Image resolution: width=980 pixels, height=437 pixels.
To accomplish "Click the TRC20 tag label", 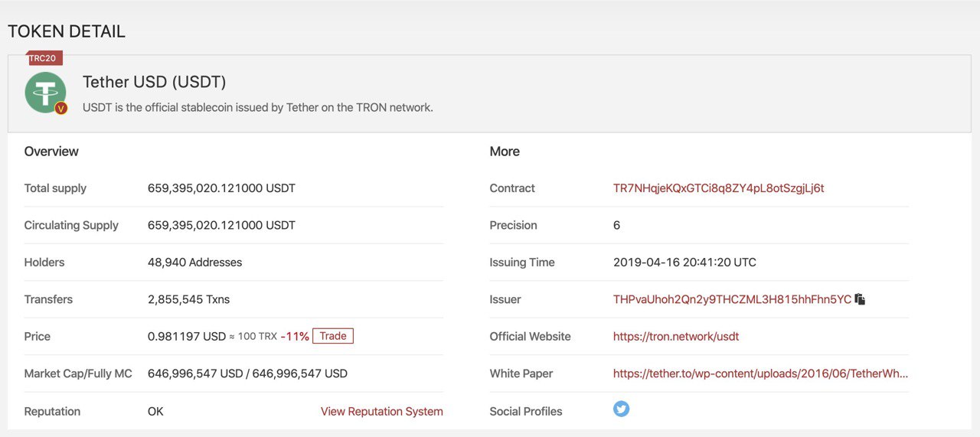I will click(x=45, y=58).
